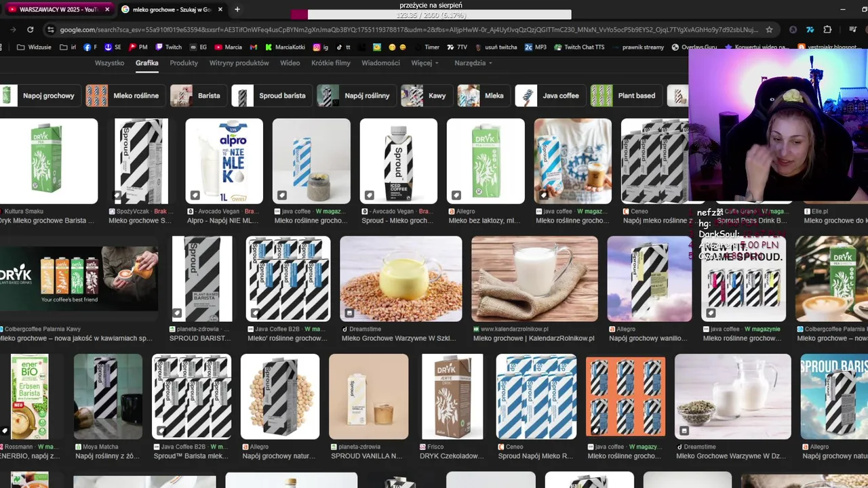Open the 7TV bookmark
Screen dimensions: 868x488
(458, 47)
